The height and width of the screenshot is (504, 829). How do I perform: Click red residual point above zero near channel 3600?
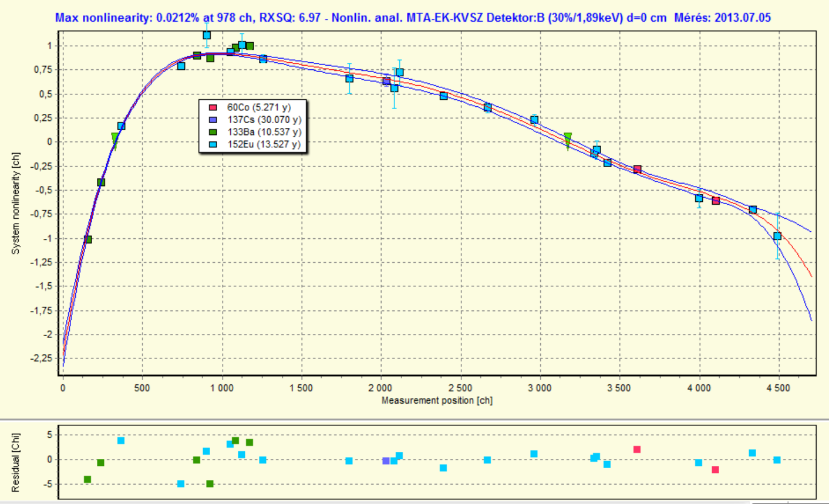(x=637, y=449)
